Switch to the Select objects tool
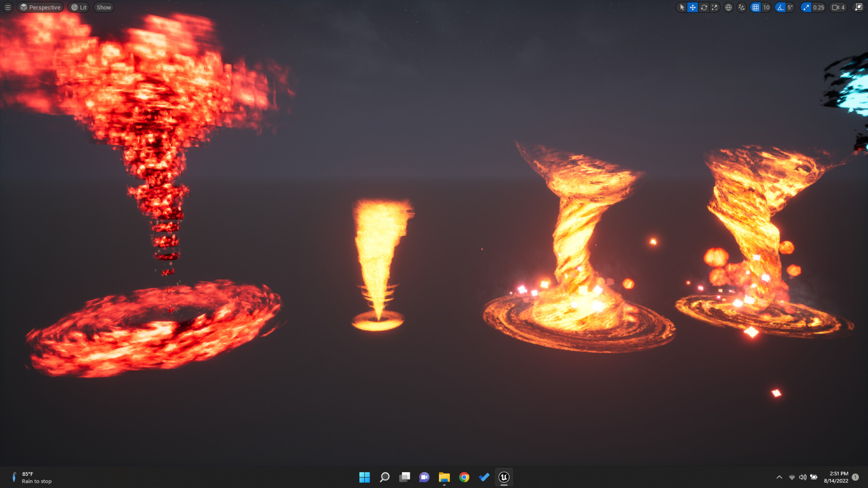The width and height of the screenshot is (868, 488). (681, 7)
